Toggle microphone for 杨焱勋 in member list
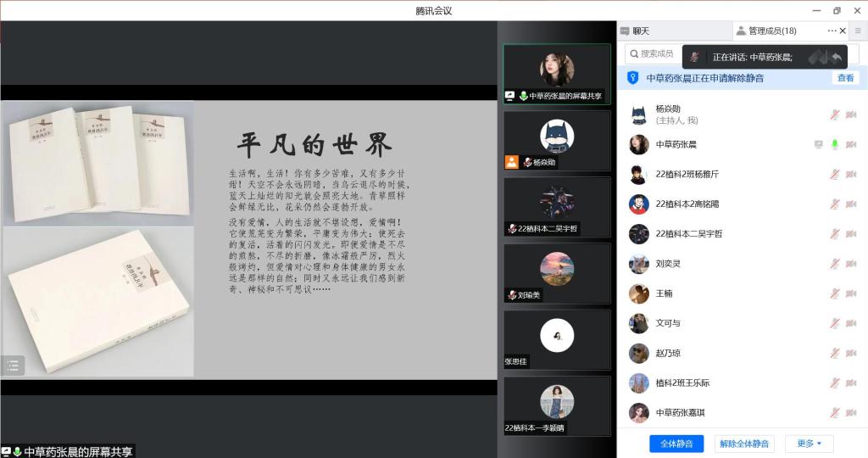The height and width of the screenshot is (458, 868). pos(835,114)
